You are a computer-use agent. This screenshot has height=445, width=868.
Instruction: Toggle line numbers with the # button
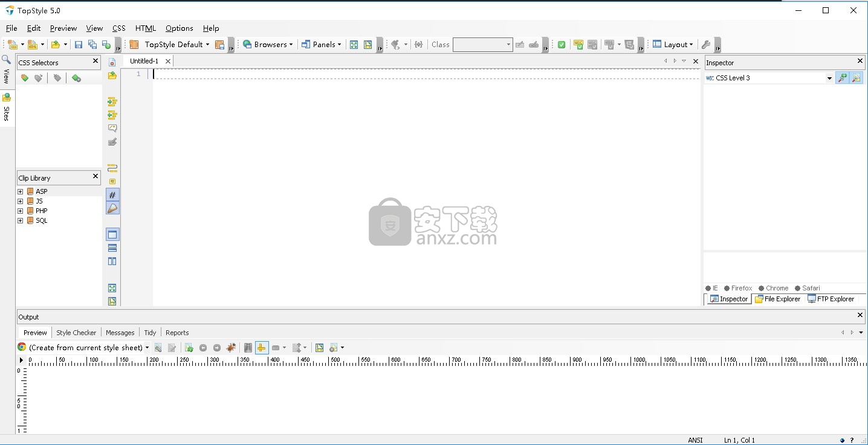(112, 195)
